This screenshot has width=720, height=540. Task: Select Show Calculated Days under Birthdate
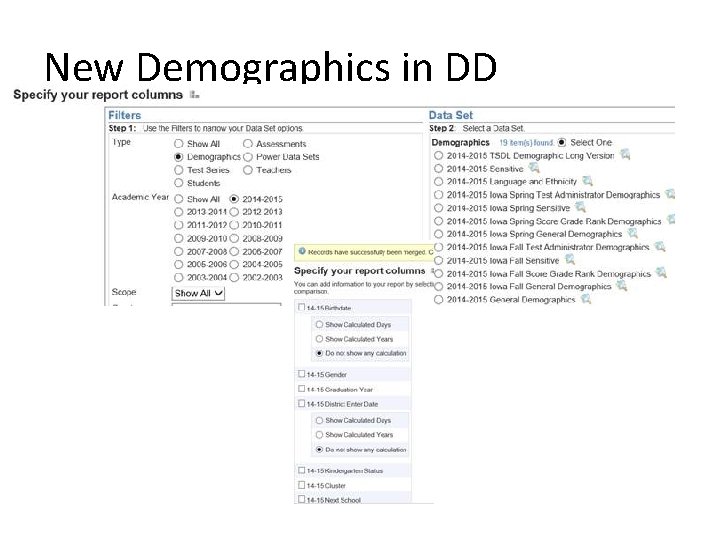(x=319, y=324)
